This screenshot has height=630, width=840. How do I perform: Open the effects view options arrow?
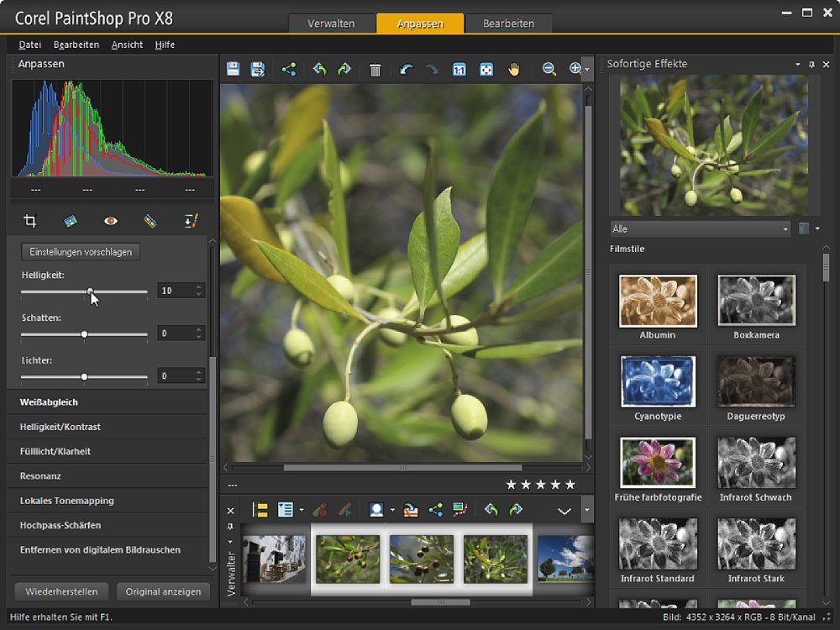click(817, 228)
